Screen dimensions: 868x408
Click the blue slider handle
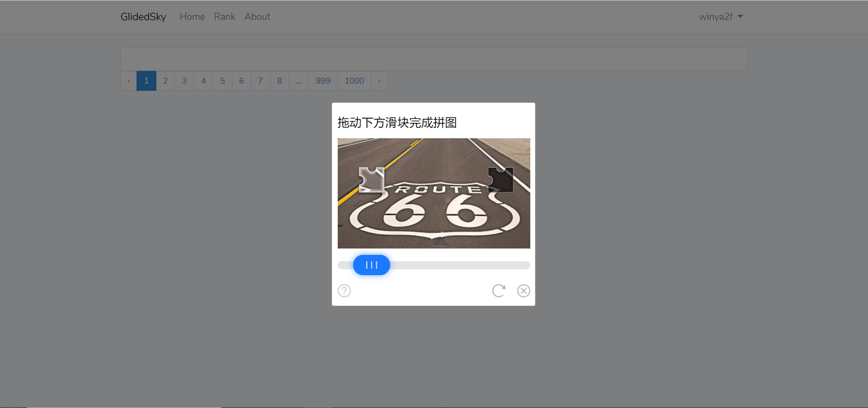coord(371,265)
